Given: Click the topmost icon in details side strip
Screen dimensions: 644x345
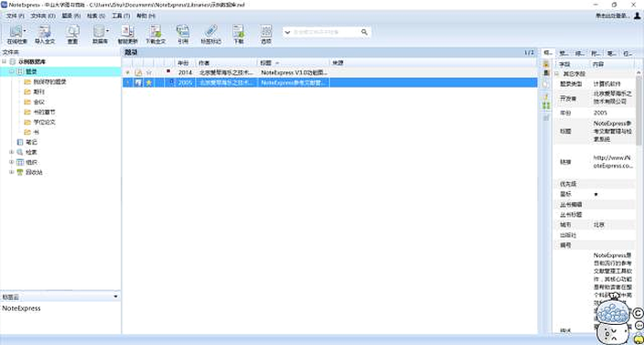Looking at the screenshot, I should coord(546,64).
